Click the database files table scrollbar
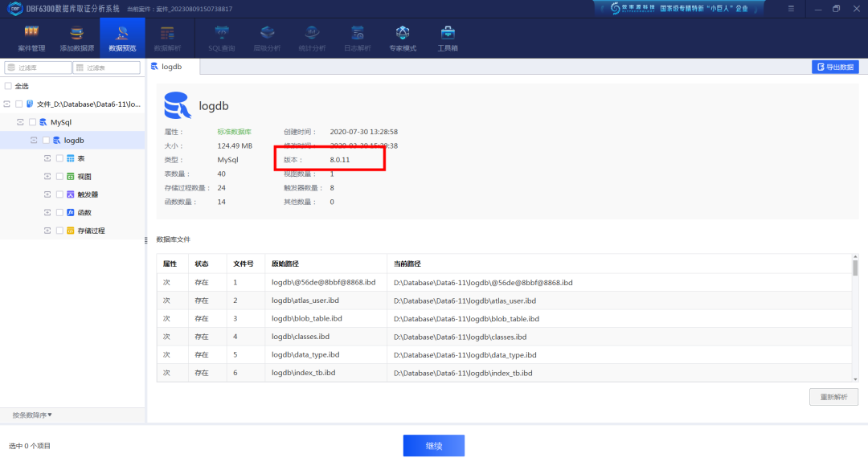 855,268
